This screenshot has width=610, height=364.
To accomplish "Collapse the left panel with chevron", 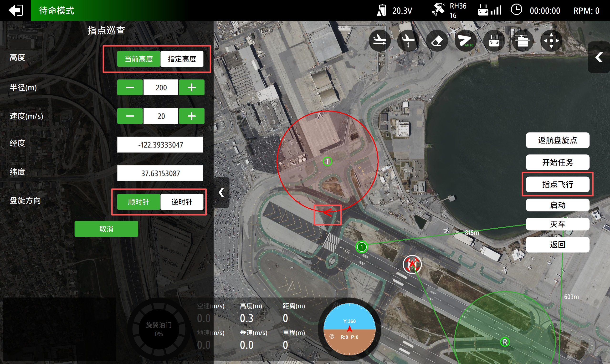I will (221, 193).
